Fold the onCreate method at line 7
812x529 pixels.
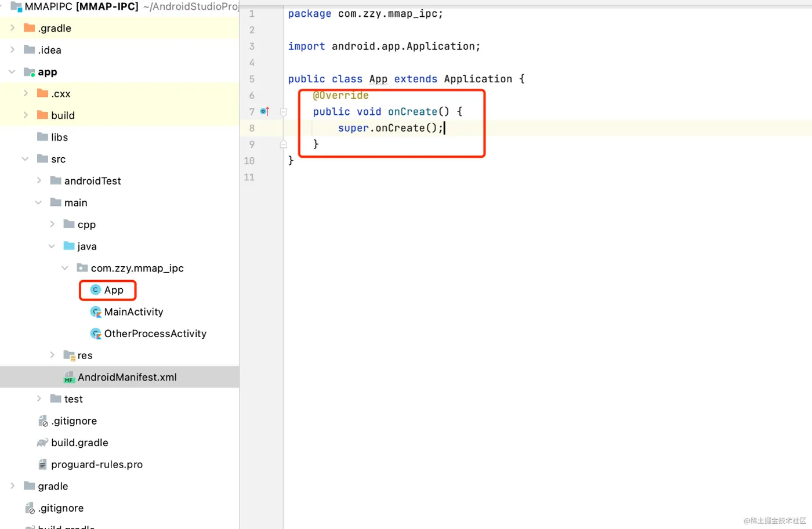(x=284, y=112)
